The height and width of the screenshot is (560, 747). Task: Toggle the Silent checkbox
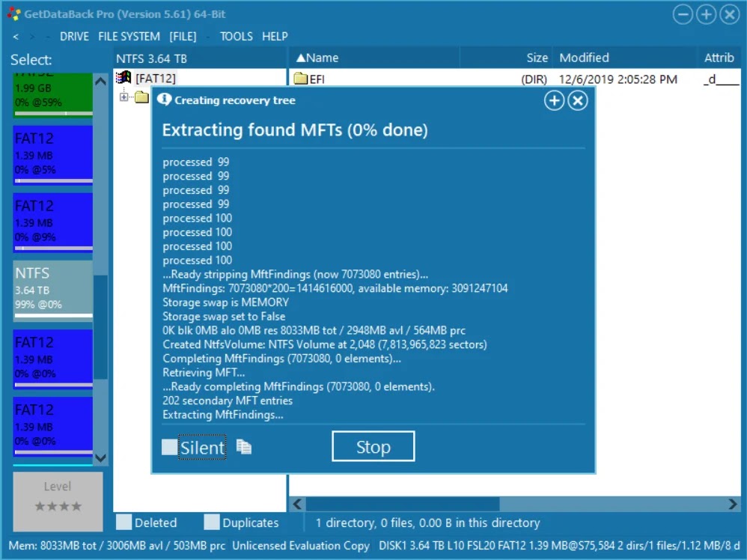click(169, 447)
